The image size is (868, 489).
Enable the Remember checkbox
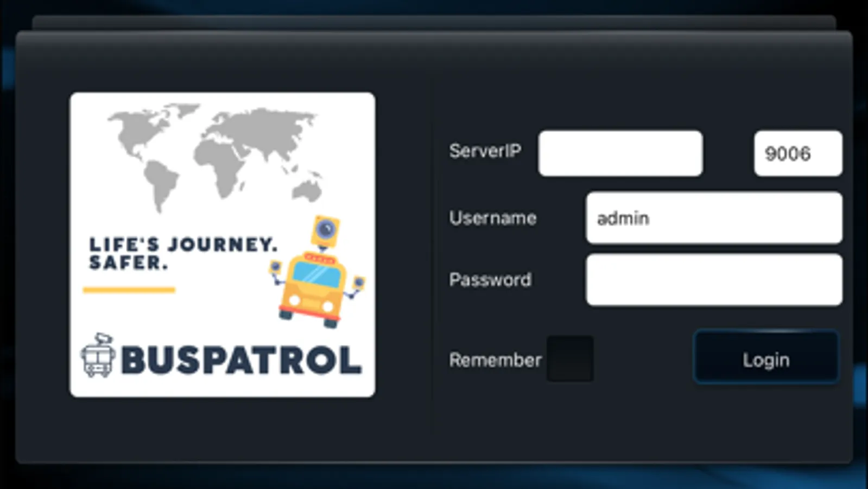[x=570, y=359]
